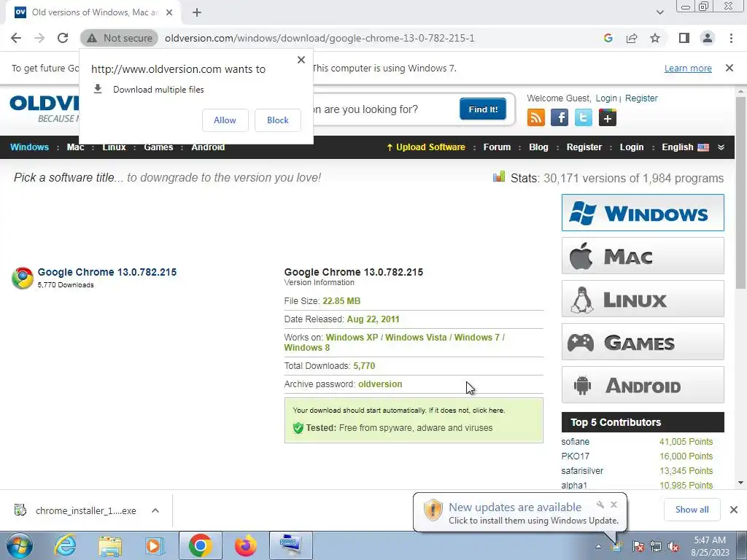The image size is (747, 560).
Task: Click the Linux platform banner
Action: 643,298
